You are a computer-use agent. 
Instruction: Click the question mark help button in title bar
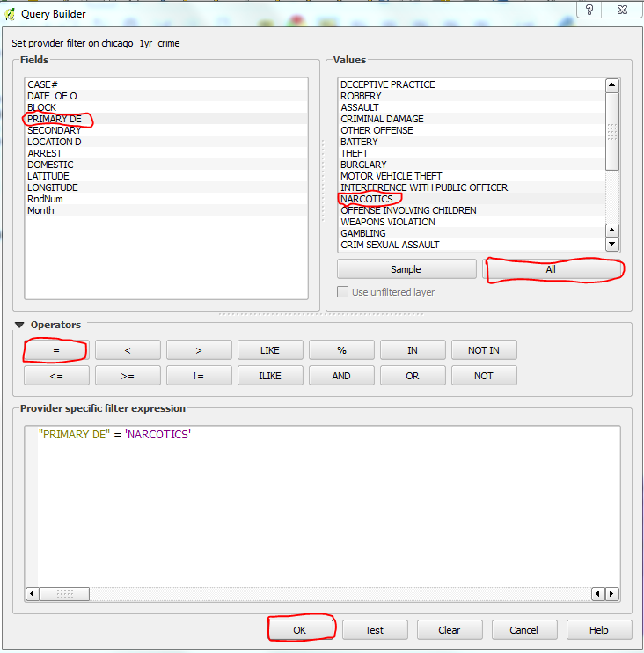[589, 10]
